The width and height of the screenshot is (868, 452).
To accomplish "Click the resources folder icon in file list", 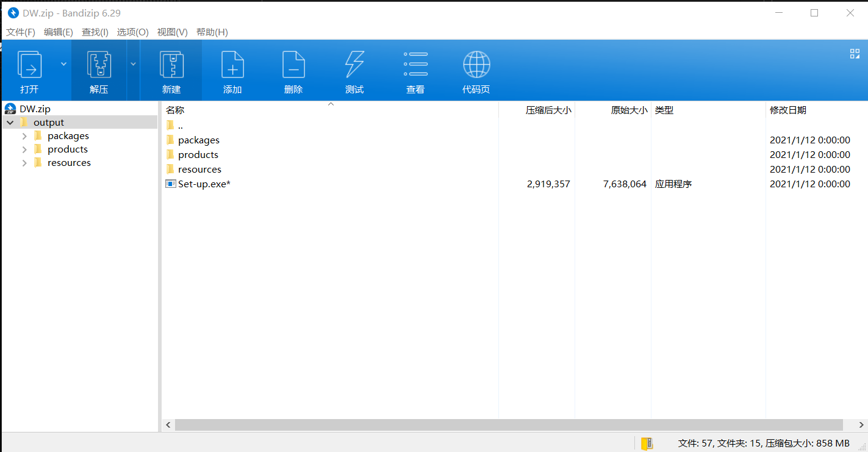I will (x=170, y=169).
